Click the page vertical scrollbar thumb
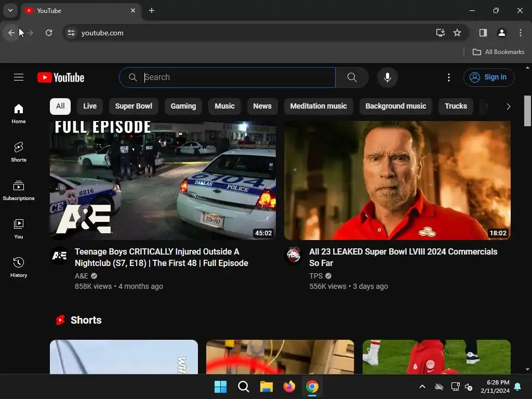Image resolution: width=532 pixels, height=399 pixels. 527,111
